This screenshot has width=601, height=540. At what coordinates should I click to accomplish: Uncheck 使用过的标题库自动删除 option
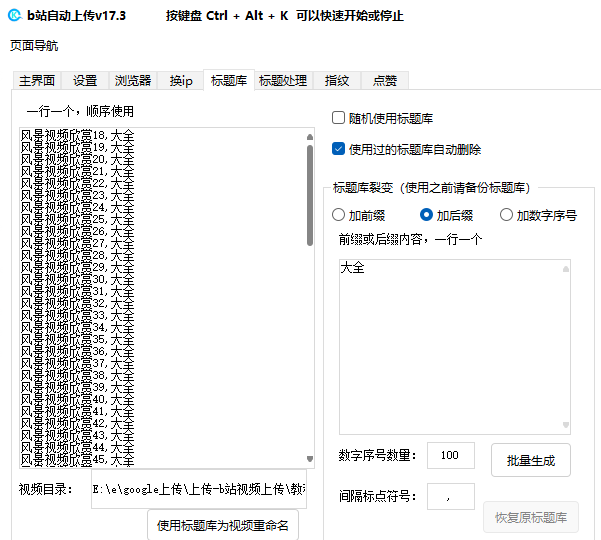click(x=339, y=149)
